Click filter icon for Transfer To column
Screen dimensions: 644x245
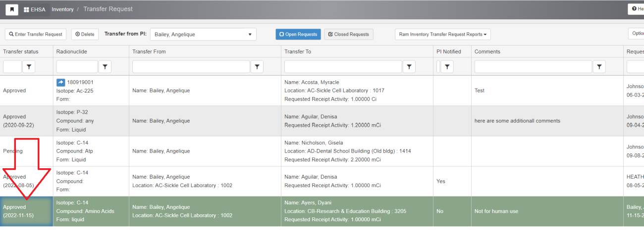pyautogui.click(x=409, y=67)
